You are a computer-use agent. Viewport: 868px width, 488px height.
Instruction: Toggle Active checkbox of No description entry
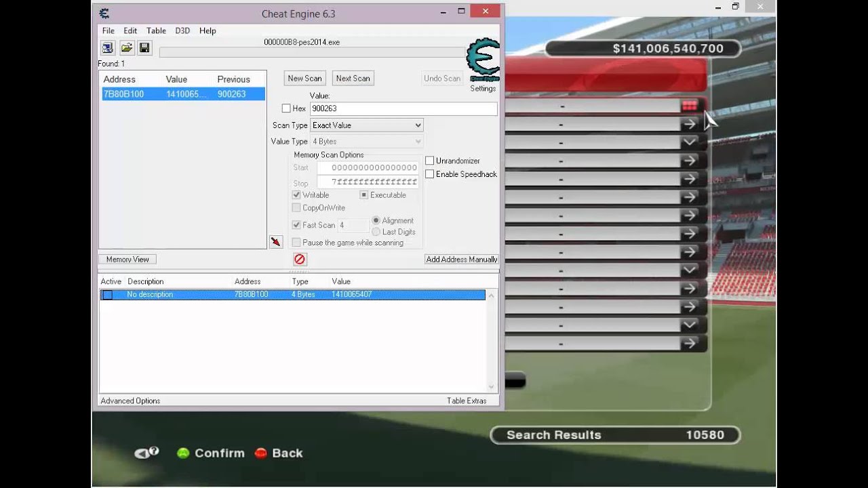click(107, 295)
